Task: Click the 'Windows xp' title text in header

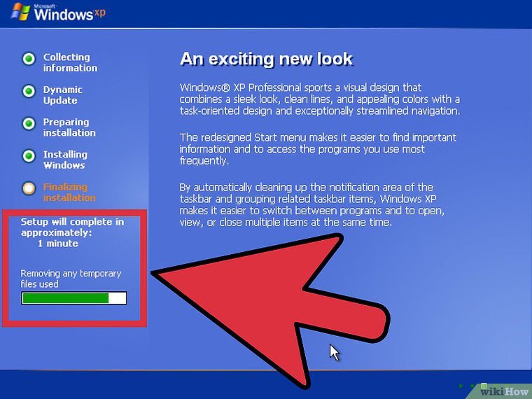Action: coord(69,13)
